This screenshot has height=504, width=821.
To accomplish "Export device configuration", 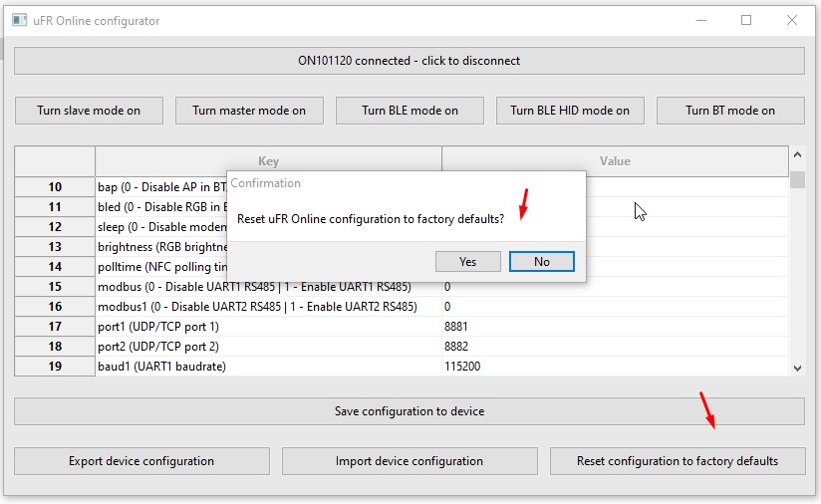I will tap(141, 461).
